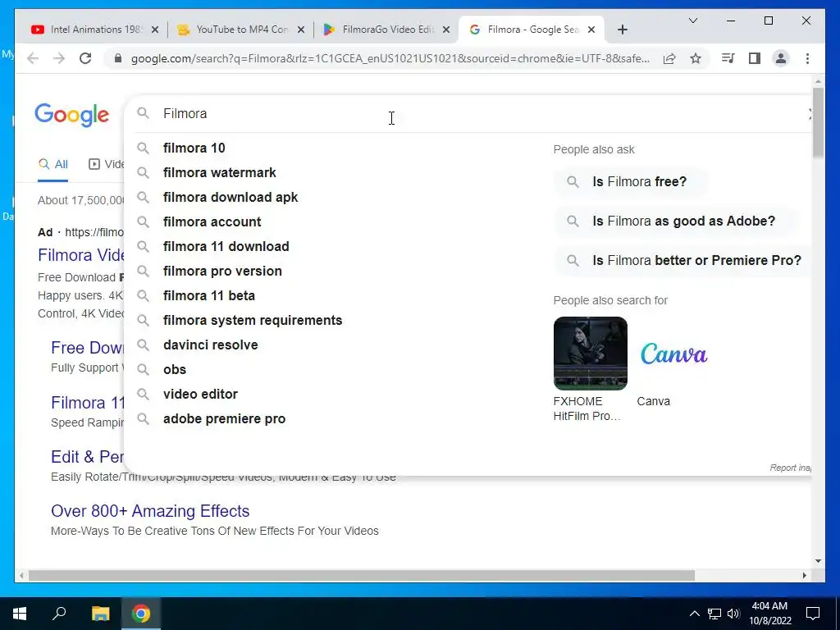Choose suggestion filmora 10

click(194, 148)
